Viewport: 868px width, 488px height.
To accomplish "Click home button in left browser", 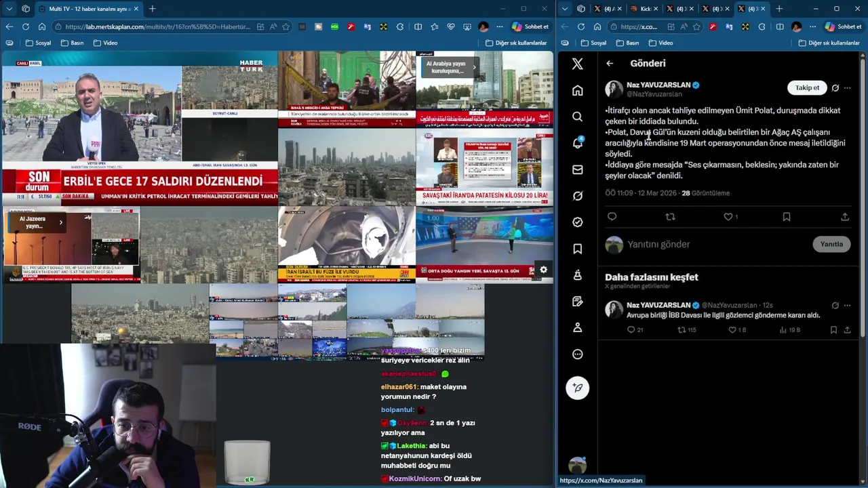I will (41, 26).
